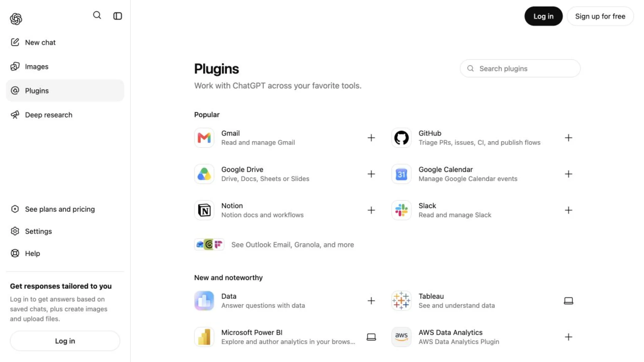Click the Tableau title text
This screenshot has width=644, height=362.
point(431,296)
